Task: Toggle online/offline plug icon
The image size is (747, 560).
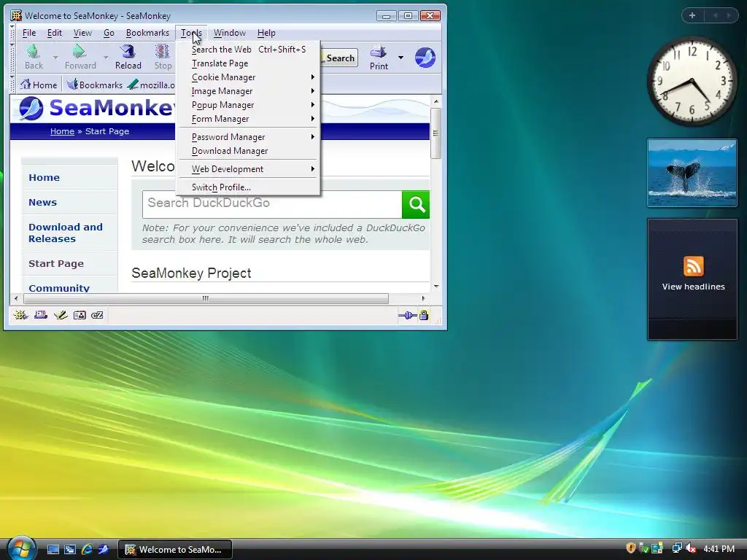Action: tap(407, 315)
